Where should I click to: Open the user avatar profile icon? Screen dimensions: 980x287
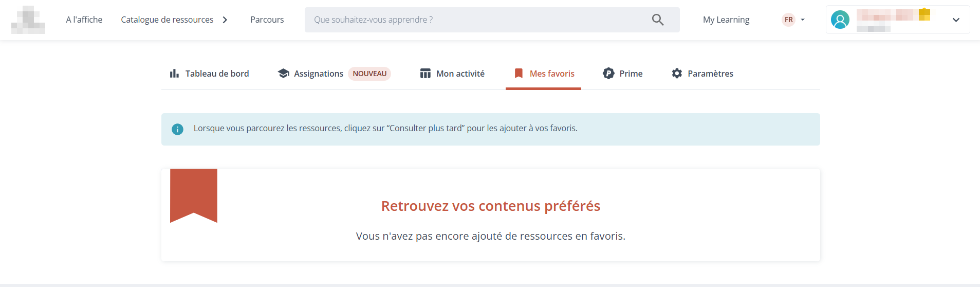click(x=840, y=20)
